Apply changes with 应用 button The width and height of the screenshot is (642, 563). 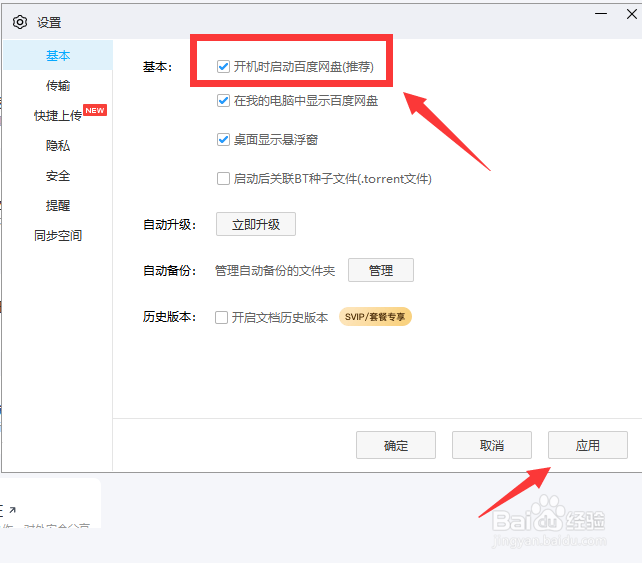588,445
